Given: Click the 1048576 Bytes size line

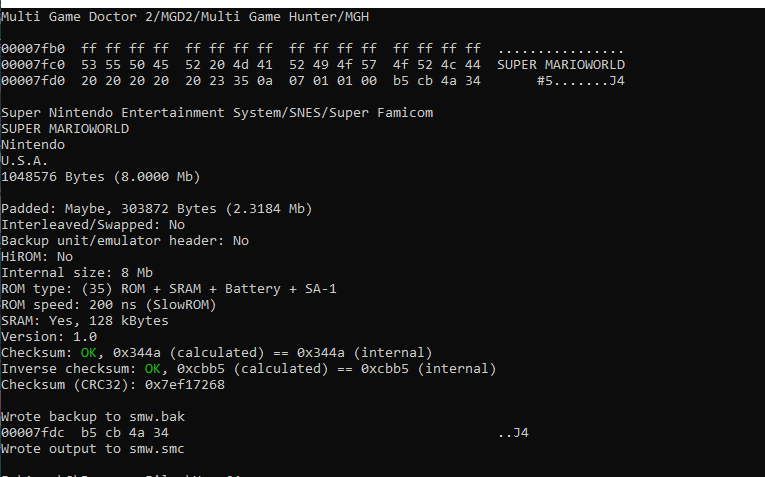Looking at the screenshot, I should point(101,177).
